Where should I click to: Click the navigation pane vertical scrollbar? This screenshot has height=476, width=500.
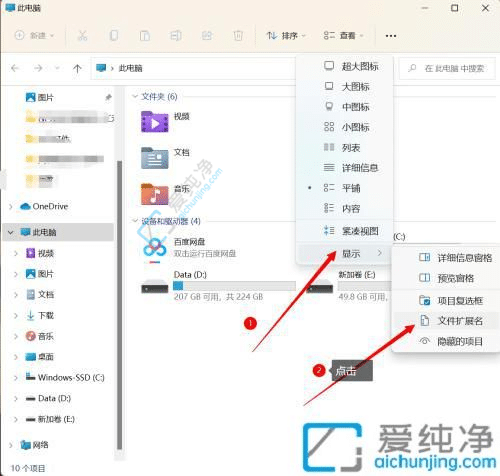pos(119,305)
